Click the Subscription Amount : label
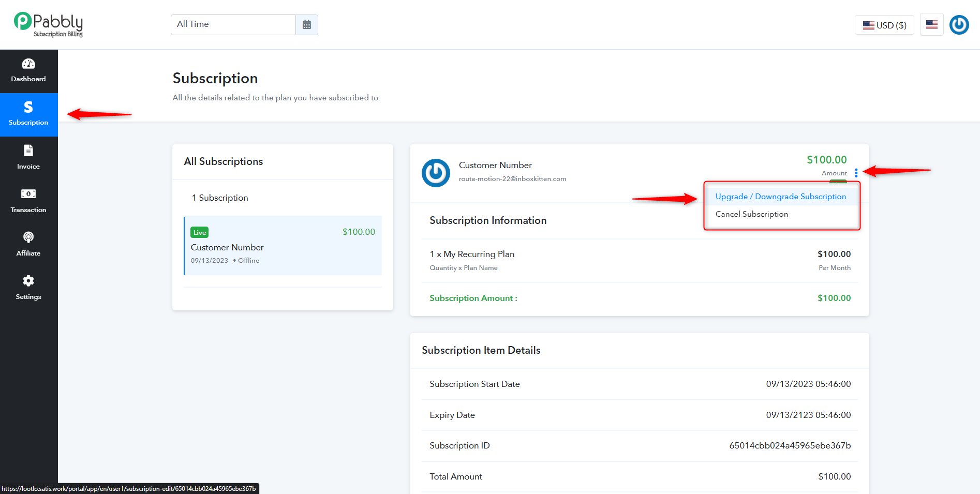 tap(473, 298)
